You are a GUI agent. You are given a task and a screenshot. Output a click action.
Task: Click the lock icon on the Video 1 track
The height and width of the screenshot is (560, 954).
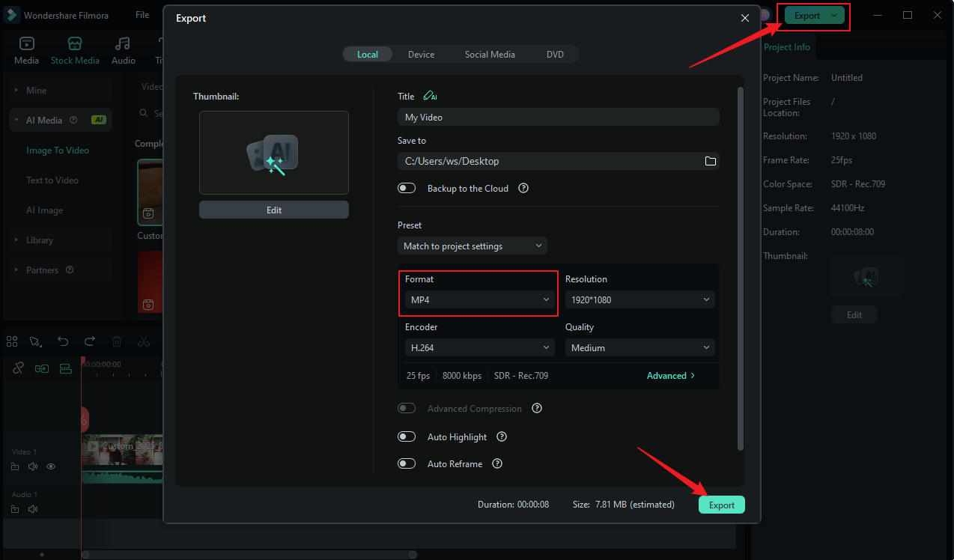pyautogui.click(x=15, y=466)
